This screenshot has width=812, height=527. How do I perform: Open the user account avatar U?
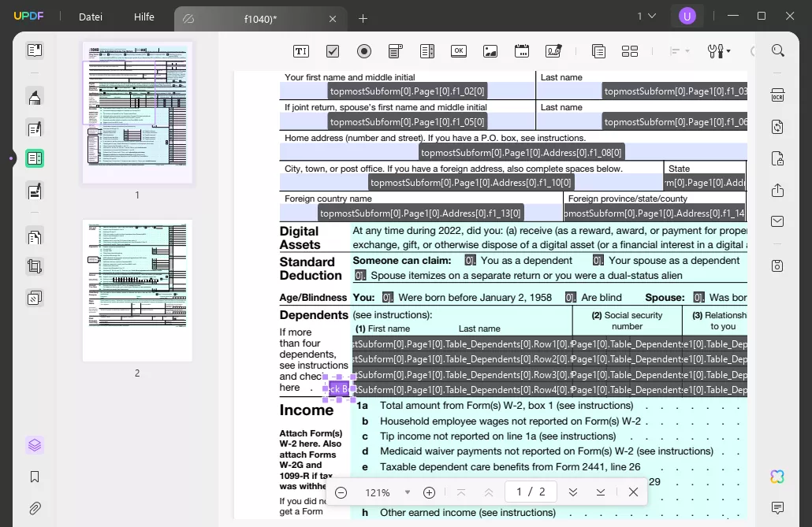[687, 16]
